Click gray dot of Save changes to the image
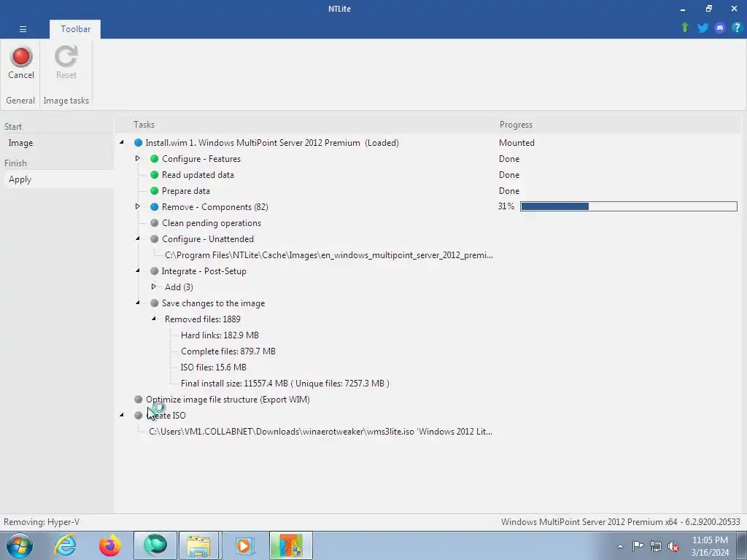Viewport: 747px width, 560px height. (155, 303)
